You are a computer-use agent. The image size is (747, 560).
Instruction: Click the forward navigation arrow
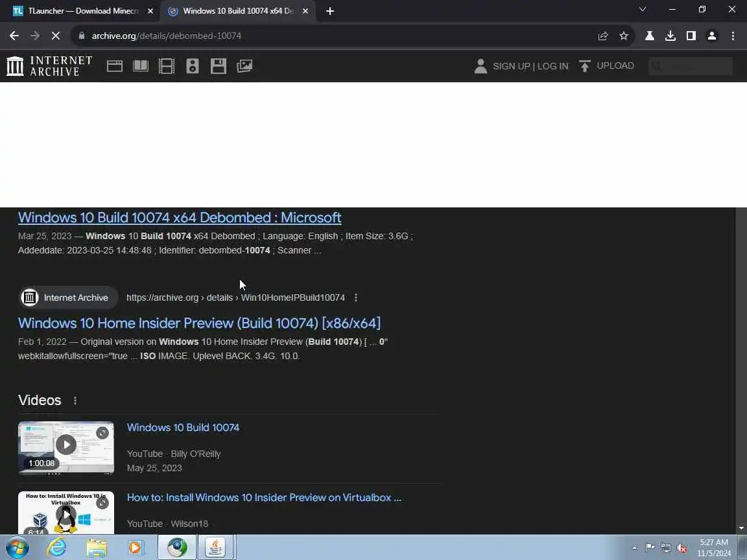pyautogui.click(x=35, y=36)
